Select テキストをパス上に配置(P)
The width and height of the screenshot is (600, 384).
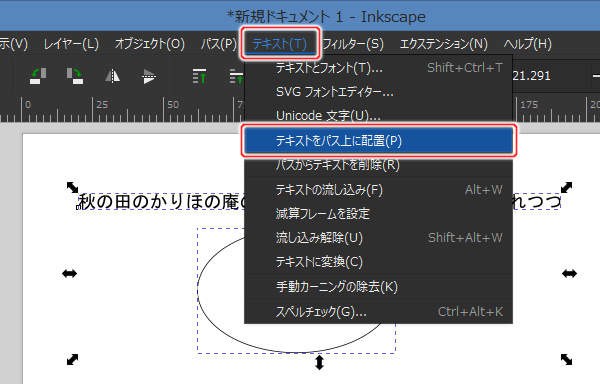[378, 140]
